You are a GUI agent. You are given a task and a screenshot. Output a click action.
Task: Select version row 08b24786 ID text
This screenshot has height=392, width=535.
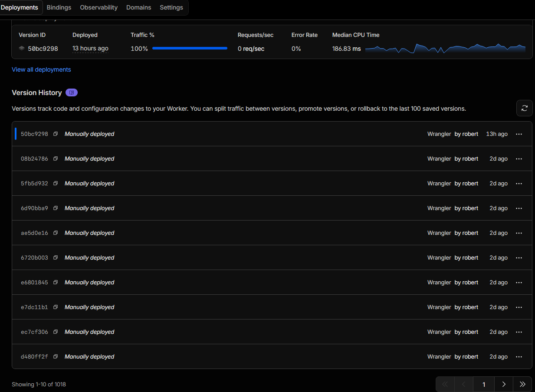tap(34, 159)
